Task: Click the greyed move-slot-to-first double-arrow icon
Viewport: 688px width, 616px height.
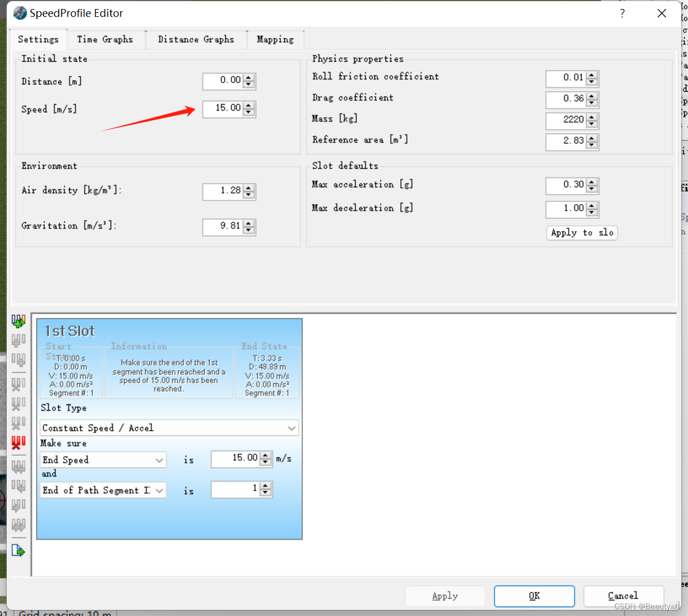Action: coord(19,466)
